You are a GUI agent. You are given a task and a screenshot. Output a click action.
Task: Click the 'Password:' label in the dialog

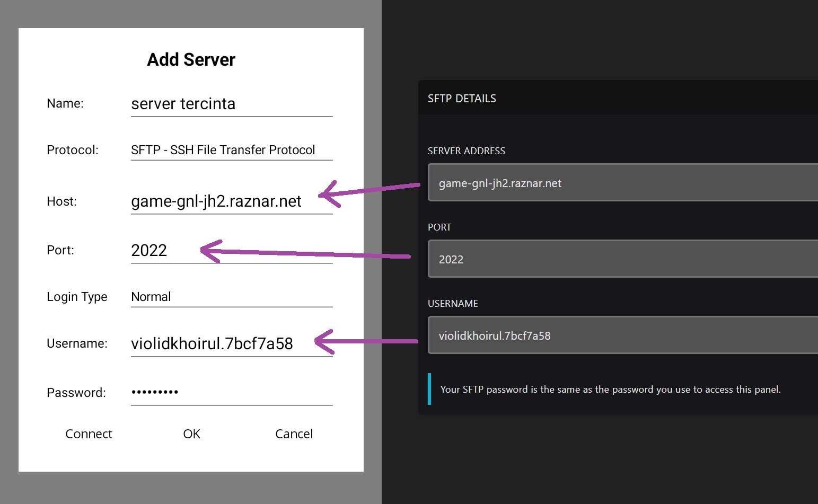click(76, 393)
